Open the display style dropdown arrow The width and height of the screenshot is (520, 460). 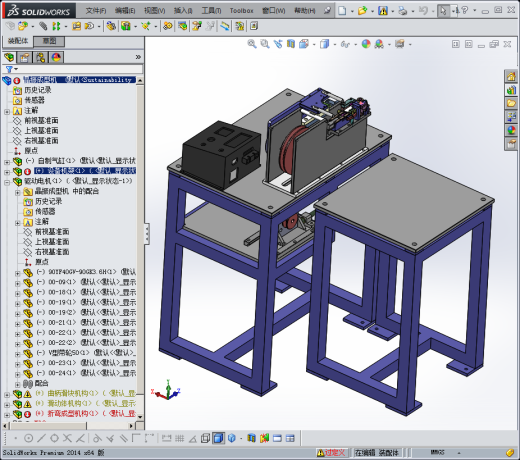tap(334, 44)
